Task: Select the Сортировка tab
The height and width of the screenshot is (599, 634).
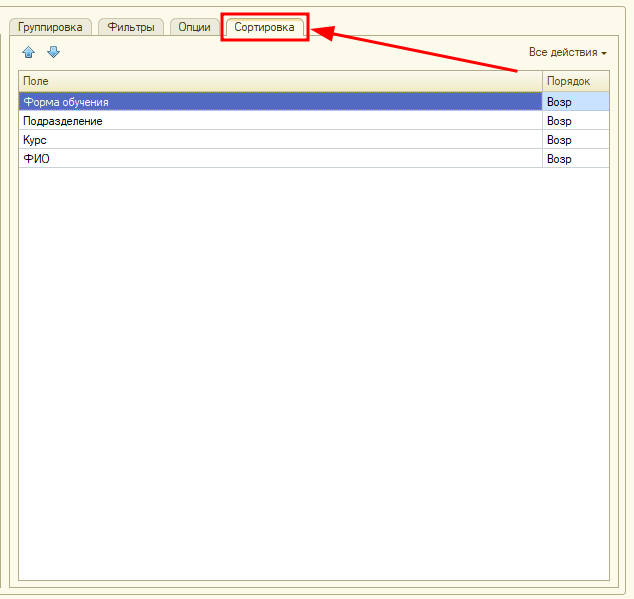Action: (x=264, y=27)
